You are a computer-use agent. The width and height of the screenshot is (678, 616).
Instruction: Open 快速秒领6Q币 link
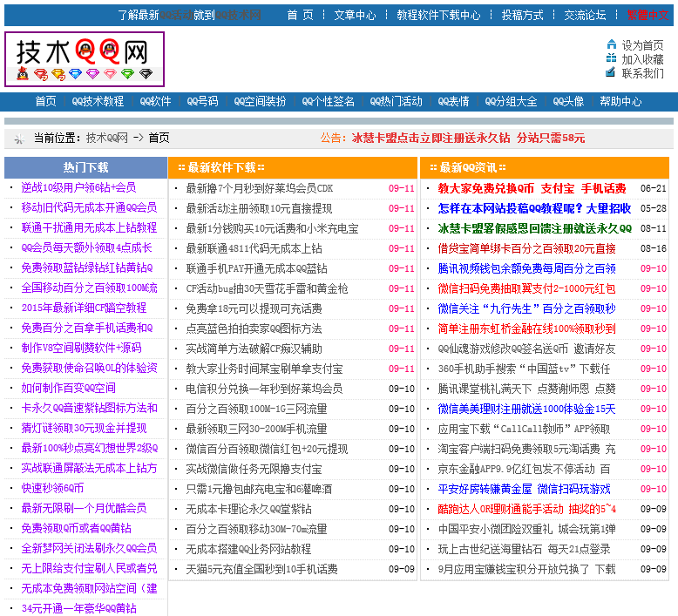point(52,488)
